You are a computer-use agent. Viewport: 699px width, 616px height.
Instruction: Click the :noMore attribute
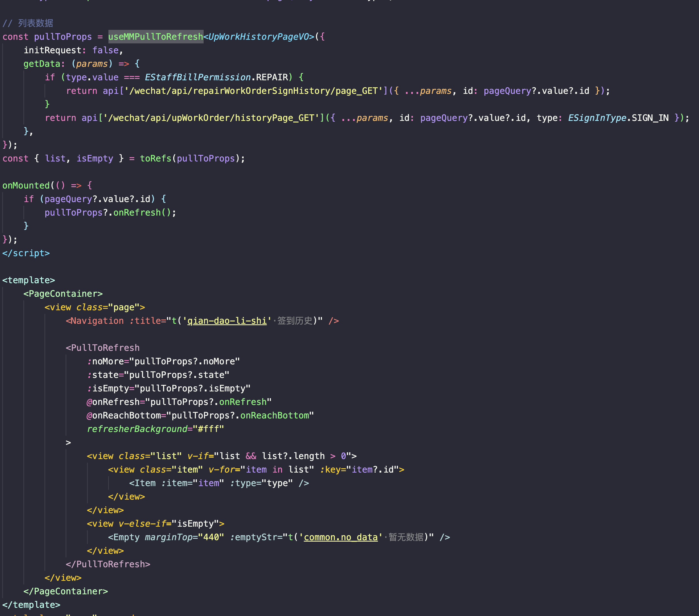105,361
